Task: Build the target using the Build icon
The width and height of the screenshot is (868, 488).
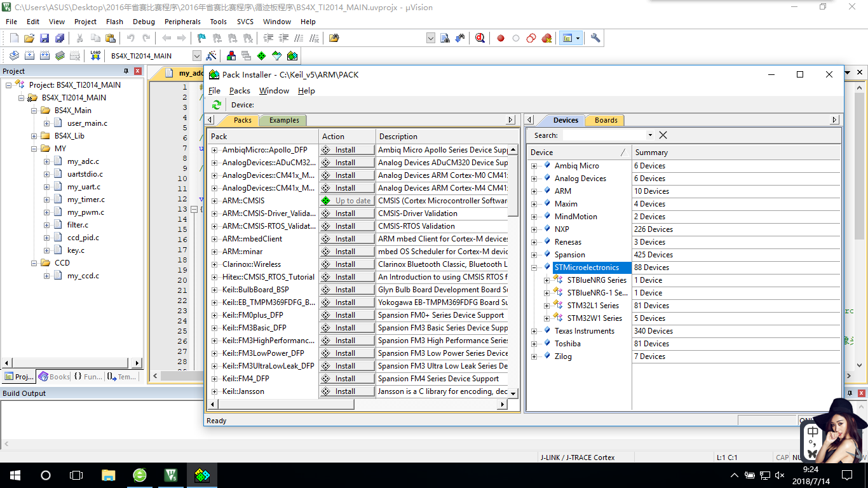Action: (29, 56)
